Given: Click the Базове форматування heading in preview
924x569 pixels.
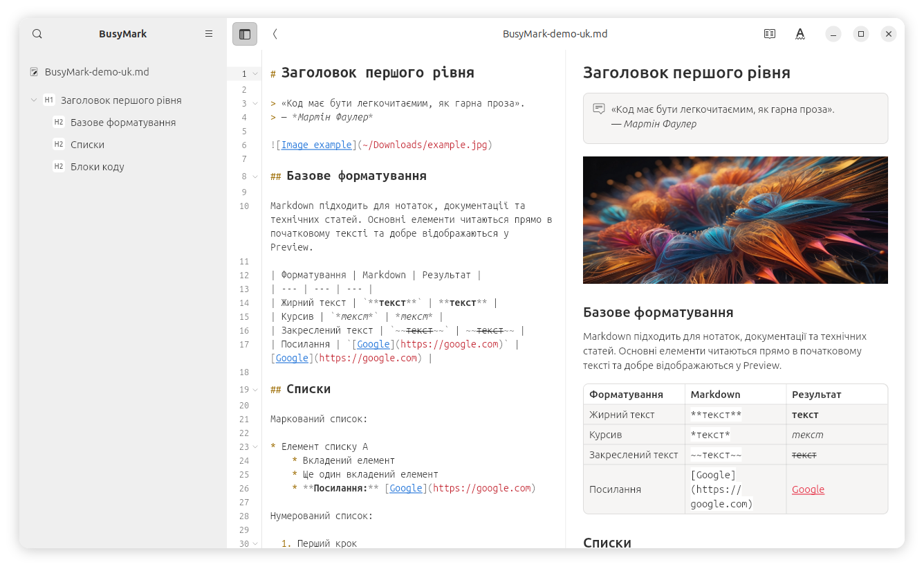Looking at the screenshot, I should pyautogui.click(x=658, y=312).
